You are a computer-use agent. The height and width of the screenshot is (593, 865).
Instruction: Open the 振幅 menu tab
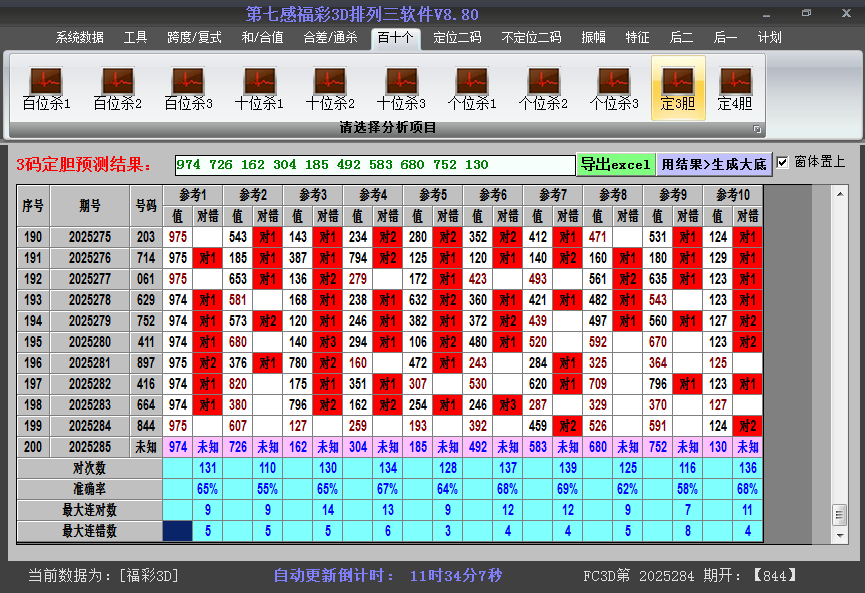tap(594, 38)
